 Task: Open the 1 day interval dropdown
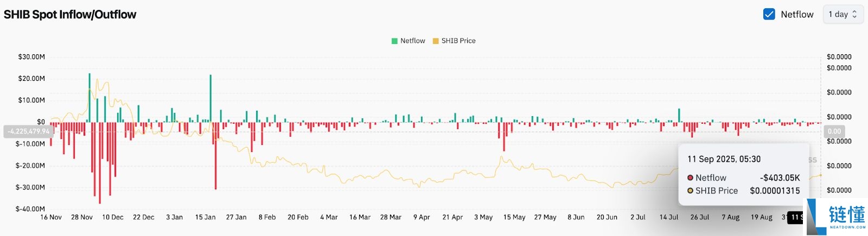[x=843, y=14]
